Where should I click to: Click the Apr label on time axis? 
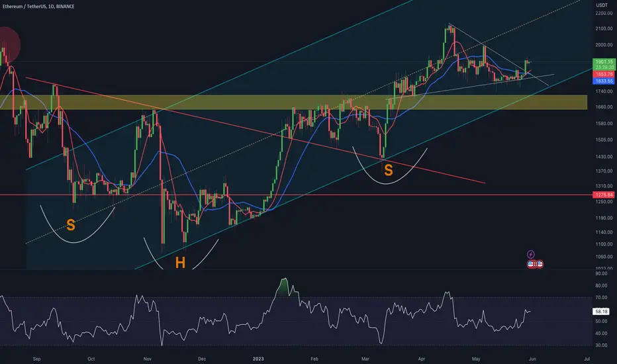point(422,359)
